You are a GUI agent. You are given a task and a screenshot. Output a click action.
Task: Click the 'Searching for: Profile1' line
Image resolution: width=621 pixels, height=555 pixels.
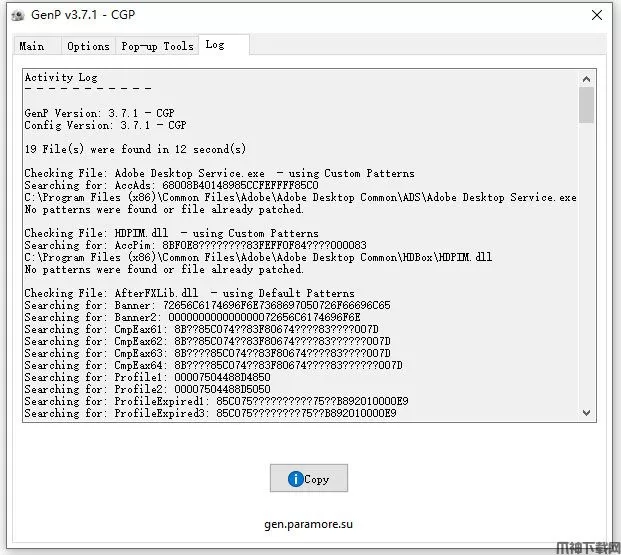click(147, 377)
